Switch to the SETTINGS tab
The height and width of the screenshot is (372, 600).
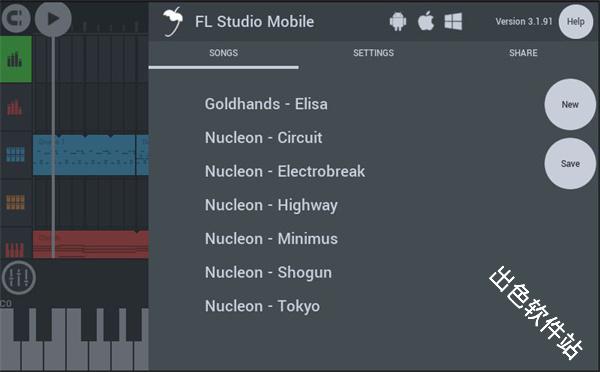[x=373, y=53]
